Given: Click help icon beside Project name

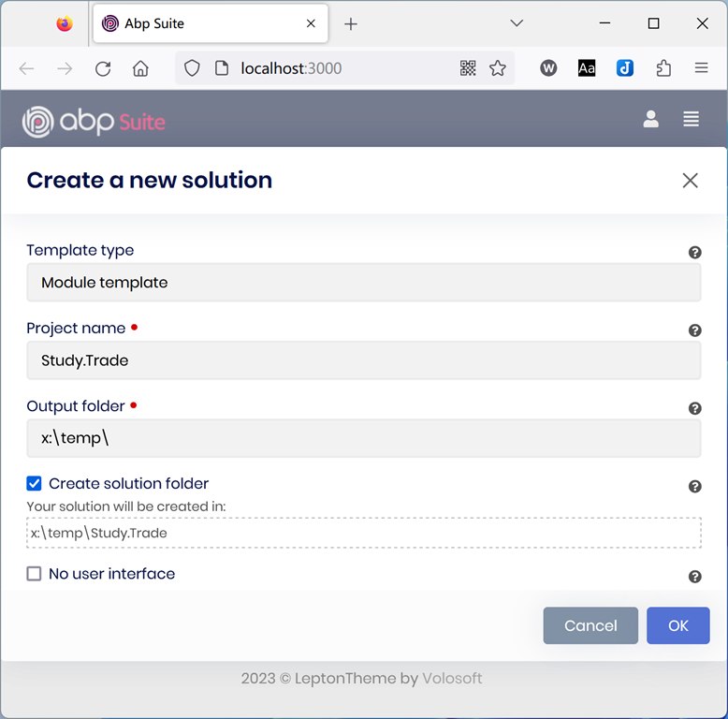Looking at the screenshot, I should pyautogui.click(x=695, y=330).
